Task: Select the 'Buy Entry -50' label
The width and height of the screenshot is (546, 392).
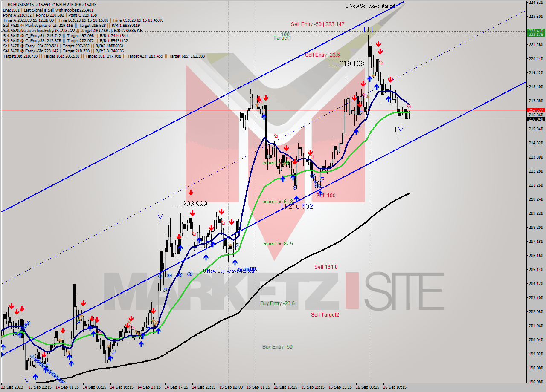Action: click(277, 347)
